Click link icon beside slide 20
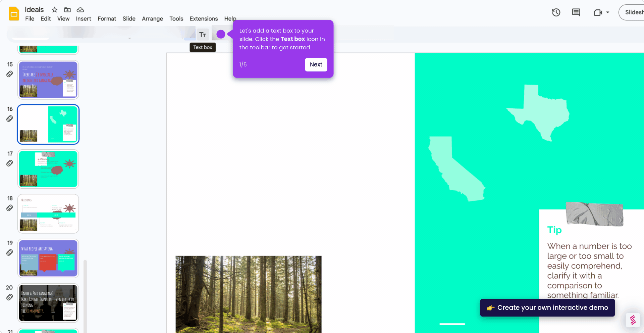This screenshot has width=644, height=333. (10, 297)
